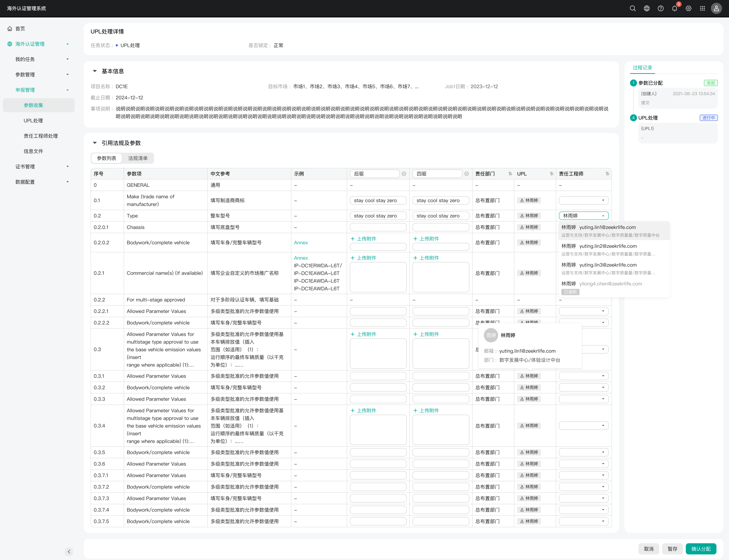The image size is (729, 560).
Task: Switch to 法规清单 tab
Action: coord(138,158)
